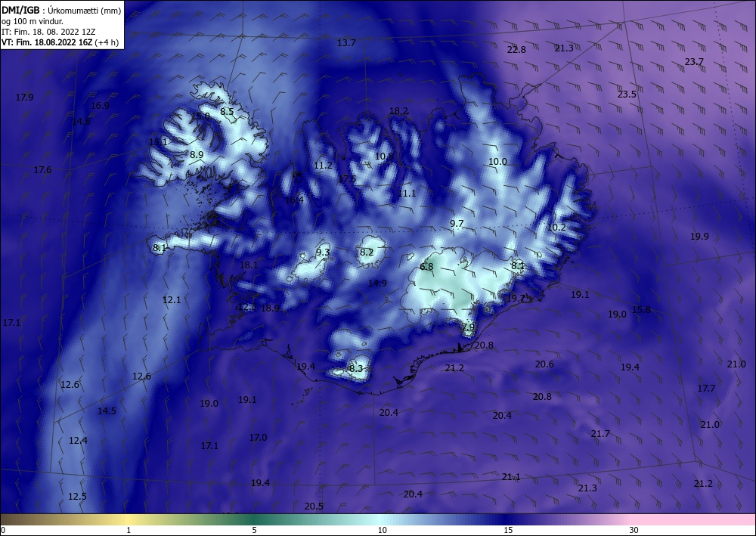Click the 9.7 value on the map

click(457, 224)
